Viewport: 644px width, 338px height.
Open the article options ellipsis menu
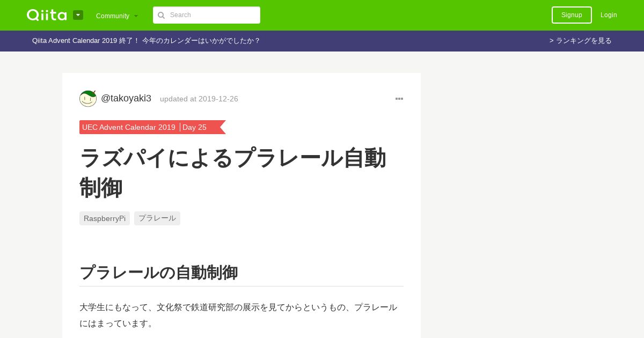point(399,99)
